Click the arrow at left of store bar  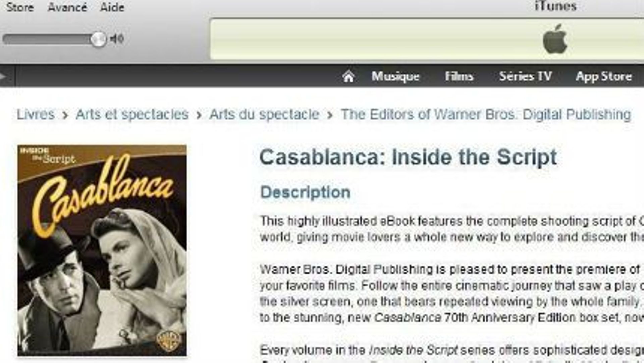pyautogui.click(x=3, y=76)
